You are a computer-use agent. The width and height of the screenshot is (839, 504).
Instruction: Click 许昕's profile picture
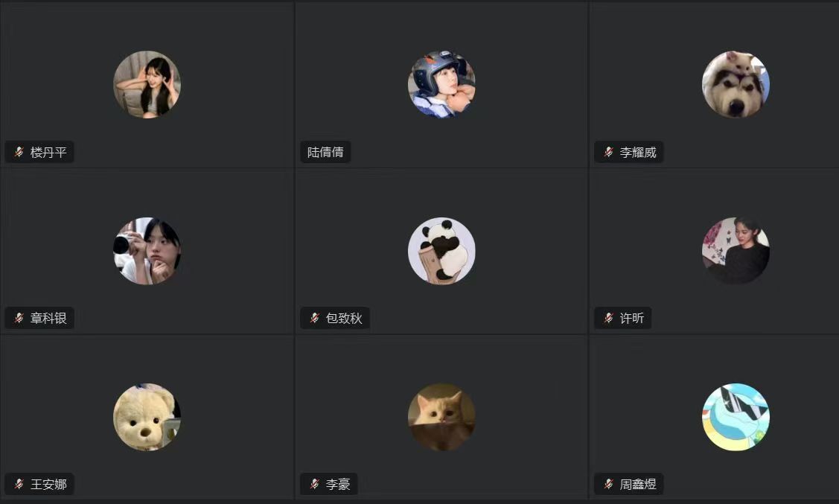[736, 250]
